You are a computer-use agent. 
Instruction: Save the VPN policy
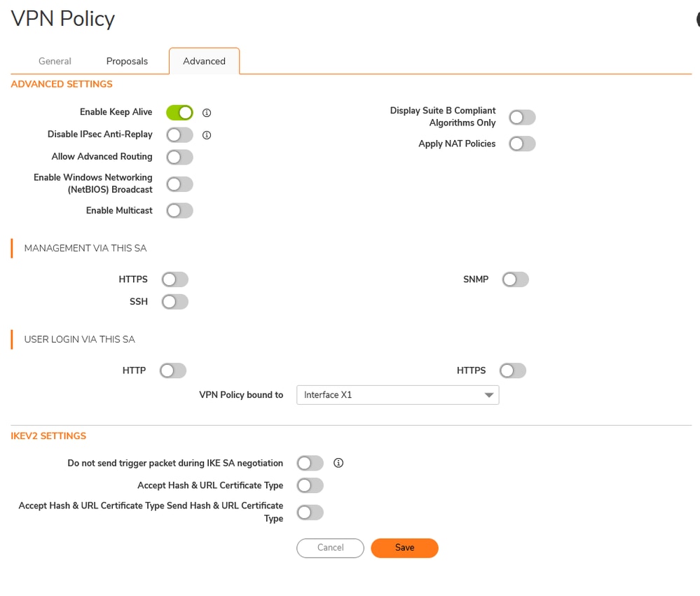coord(404,548)
